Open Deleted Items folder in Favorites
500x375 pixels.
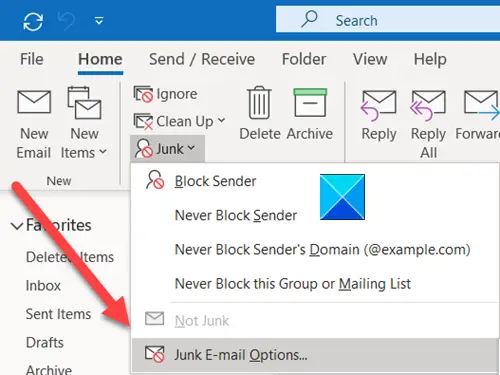point(70,257)
